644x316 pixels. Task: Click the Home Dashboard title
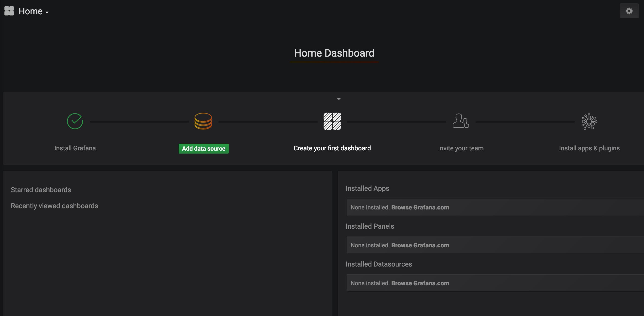click(x=334, y=53)
